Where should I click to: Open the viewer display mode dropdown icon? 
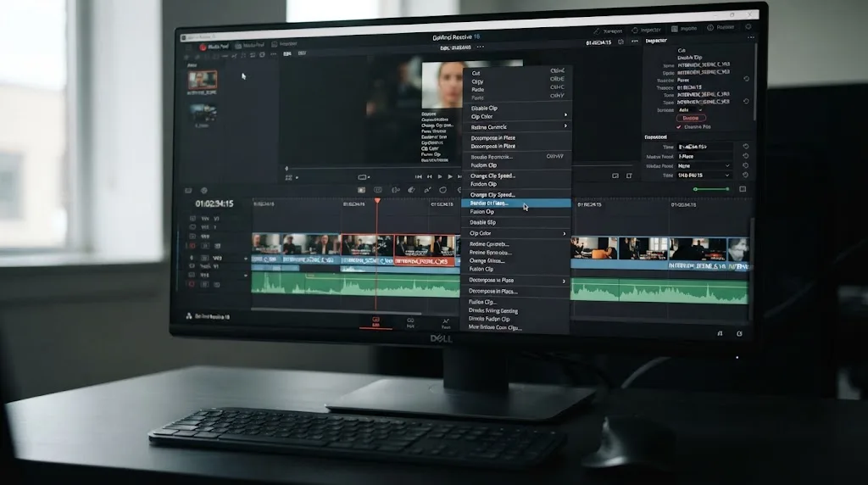click(364, 177)
